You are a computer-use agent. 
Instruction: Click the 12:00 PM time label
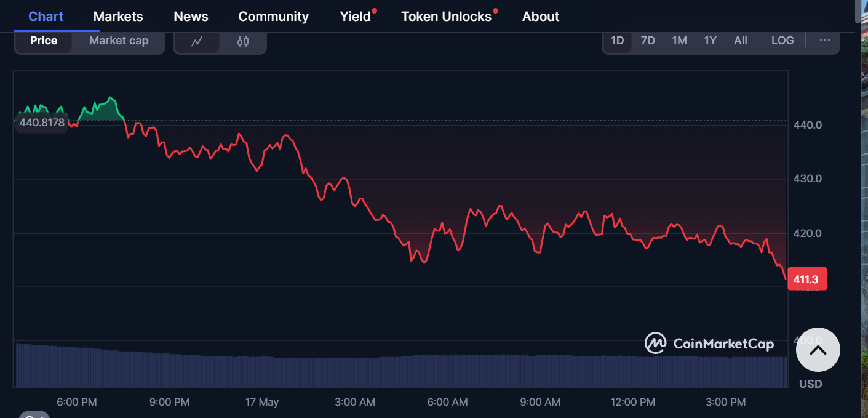coord(632,403)
